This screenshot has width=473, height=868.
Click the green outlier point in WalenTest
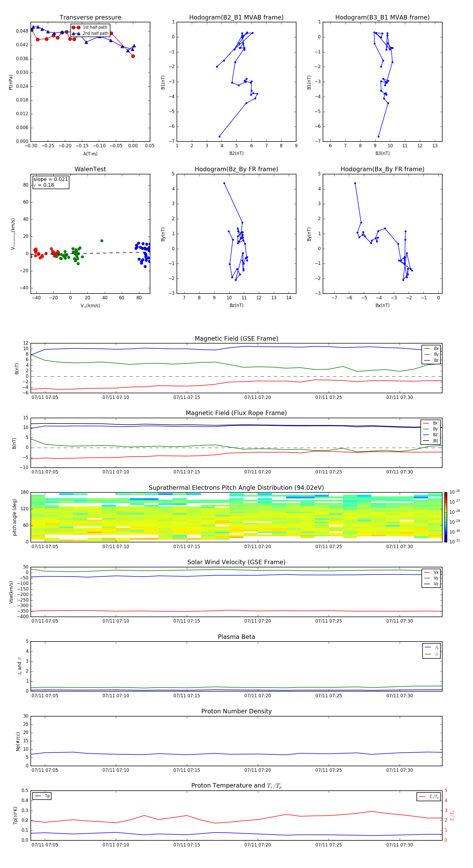(x=102, y=241)
